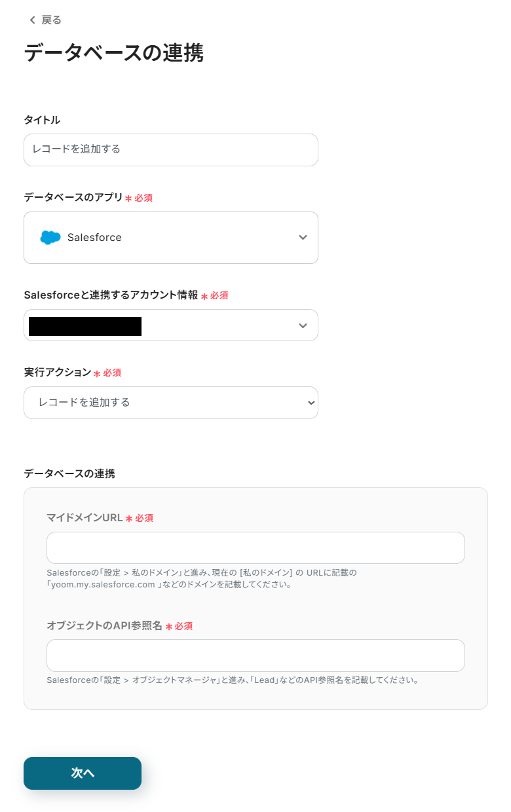Expand the 実行アクション select arrow
Screen dimensions: 511x812
[311, 403]
